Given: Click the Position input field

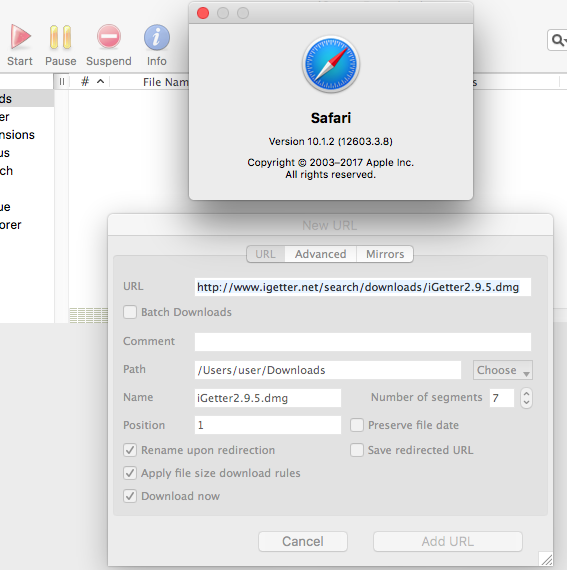Looking at the screenshot, I should click(x=268, y=425).
